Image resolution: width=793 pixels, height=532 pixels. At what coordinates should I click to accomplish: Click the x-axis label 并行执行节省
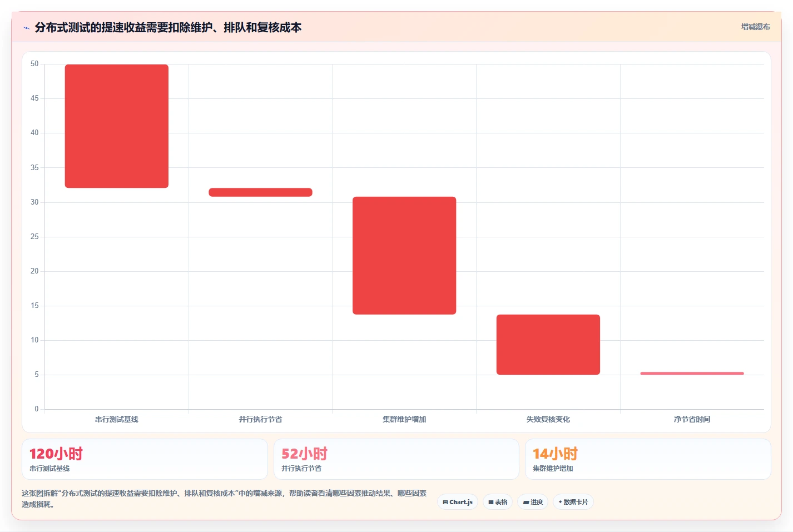pos(260,419)
